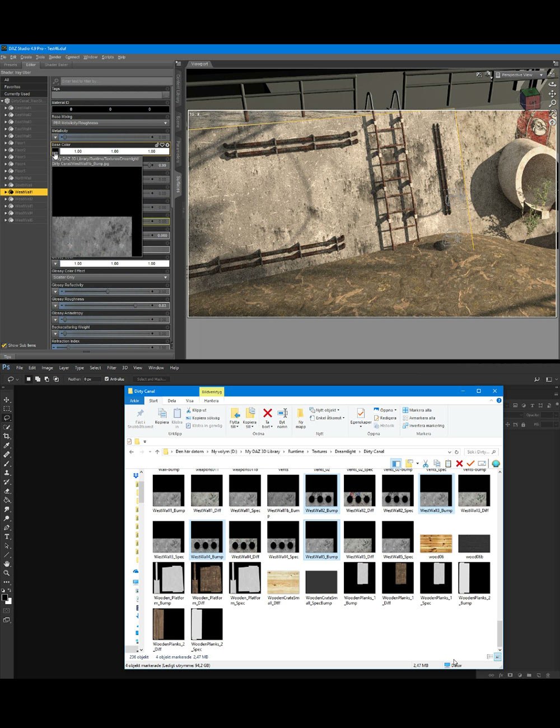Image resolution: width=560 pixels, height=728 pixels.
Task: Click Klipp ut in Explorer ribbon
Action: [195, 410]
